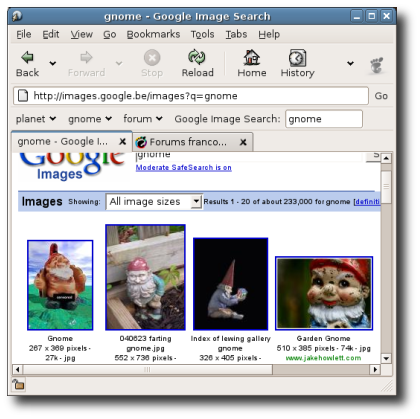Close the Forums franco tab
This screenshot has height=419, width=420.
point(243,142)
